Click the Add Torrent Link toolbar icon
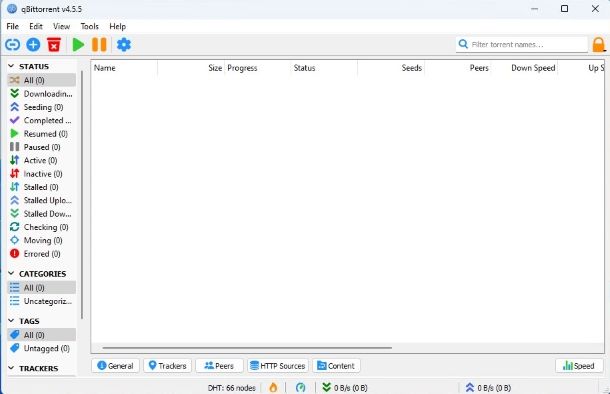This screenshot has width=610, height=394. (12, 45)
